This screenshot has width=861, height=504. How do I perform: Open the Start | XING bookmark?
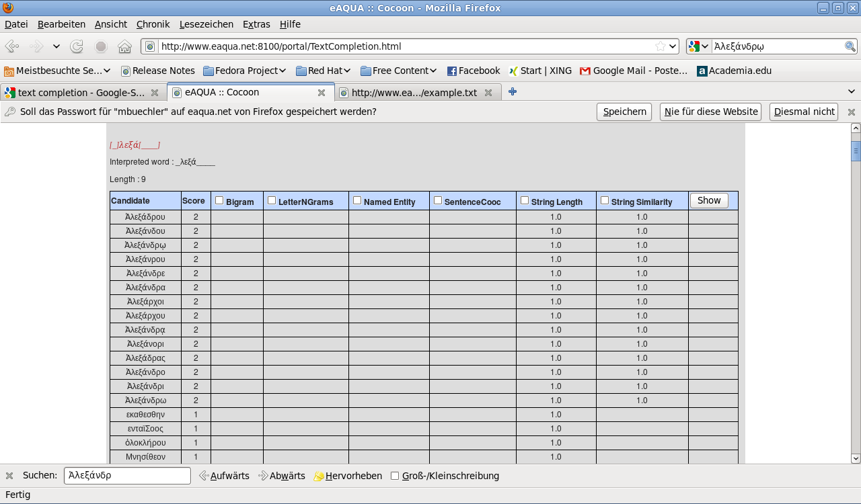(x=540, y=71)
